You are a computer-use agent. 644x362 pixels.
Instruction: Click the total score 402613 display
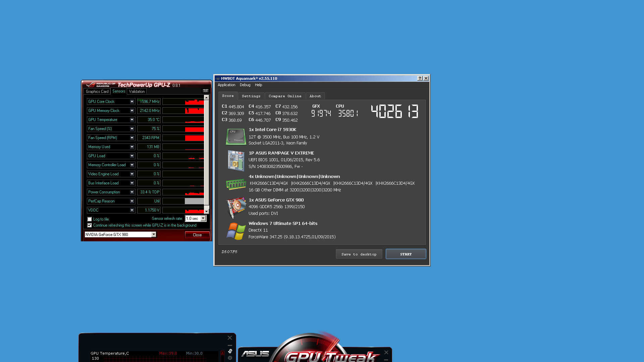tap(395, 111)
